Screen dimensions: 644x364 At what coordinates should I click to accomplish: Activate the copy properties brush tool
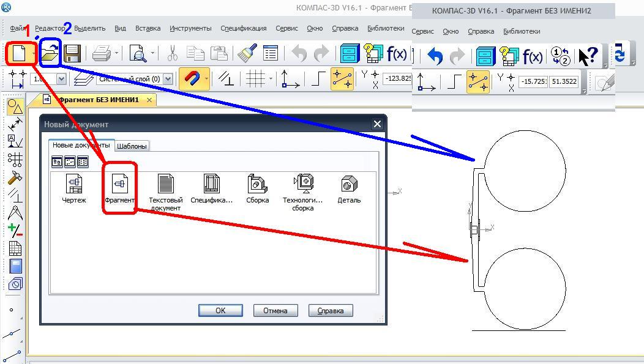point(248,53)
